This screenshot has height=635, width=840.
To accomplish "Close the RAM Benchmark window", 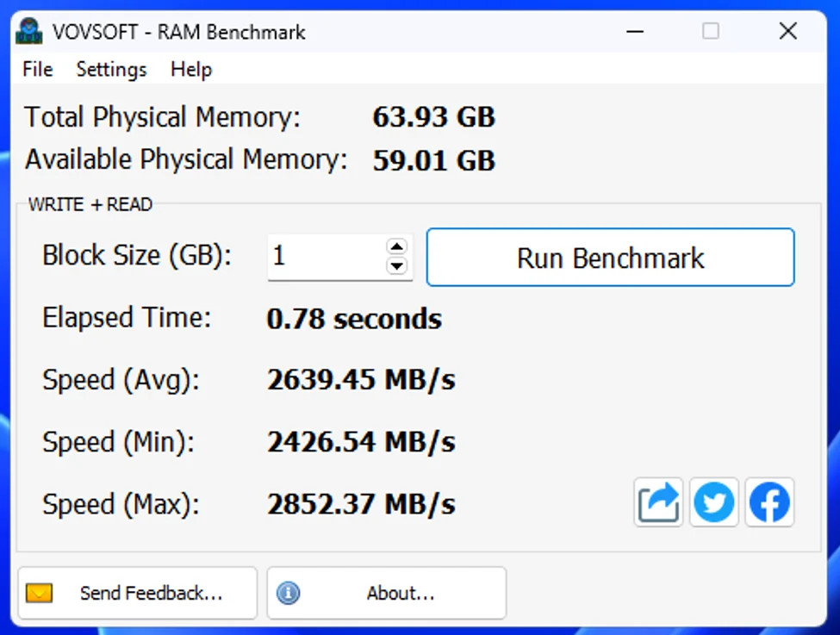I will (788, 31).
